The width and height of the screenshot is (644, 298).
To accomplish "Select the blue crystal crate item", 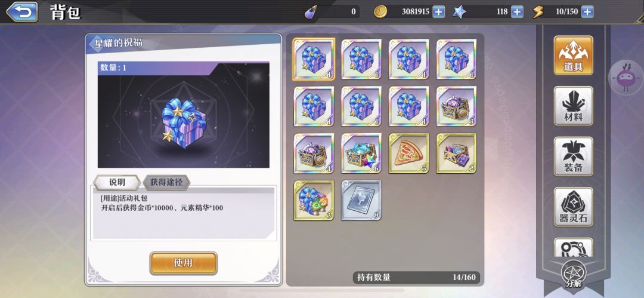I will click(x=456, y=153).
